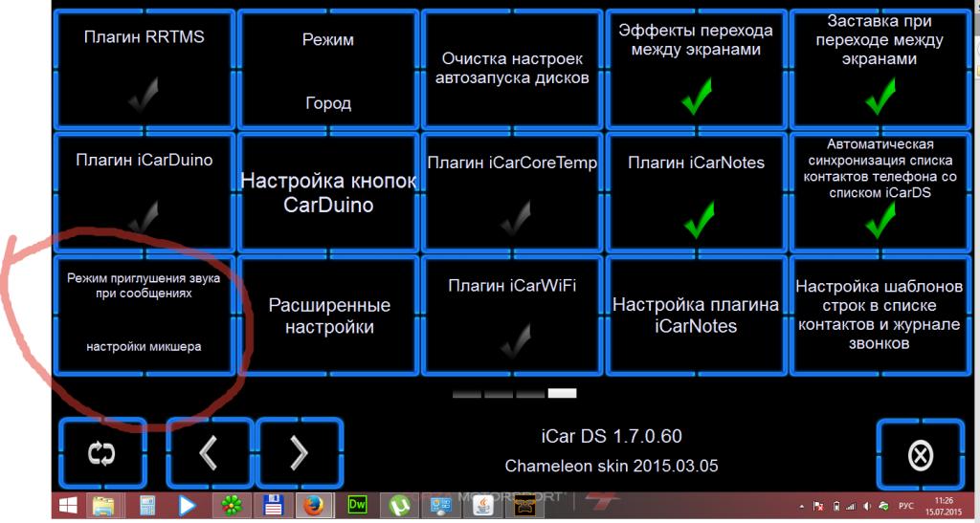Open Настройка кнопок CarDuino
Image resolution: width=980 pixels, height=523 pixels.
click(x=328, y=192)
